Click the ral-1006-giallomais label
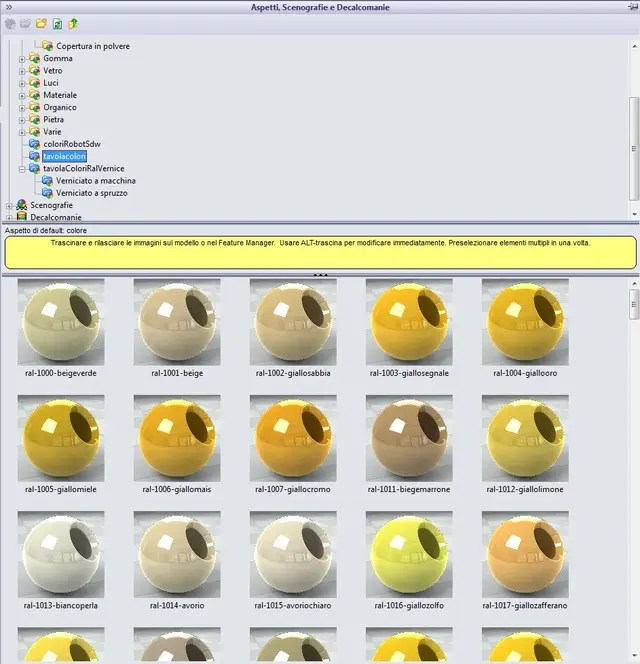 [177, 489]
